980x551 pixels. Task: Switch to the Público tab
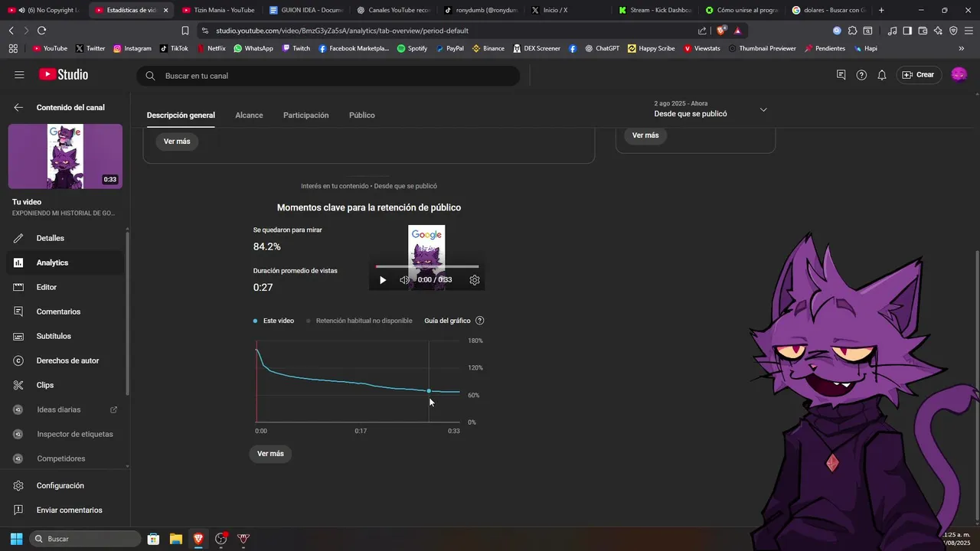(362, 115)
